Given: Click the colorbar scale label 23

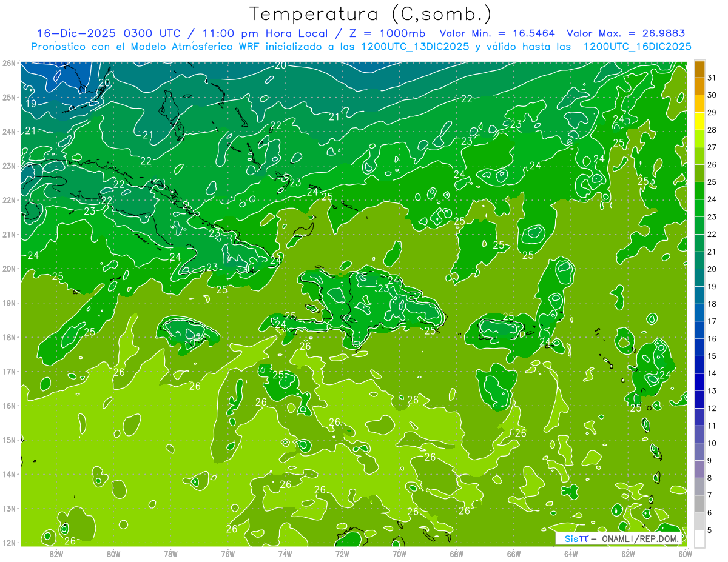Looking at the screenshot, I should (712, 217).
